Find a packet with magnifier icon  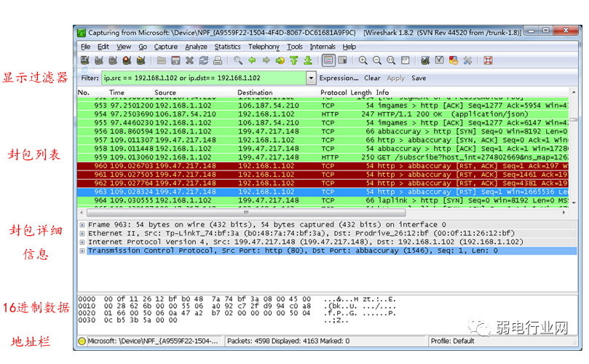pyautogui.click(x=238, y=60)
